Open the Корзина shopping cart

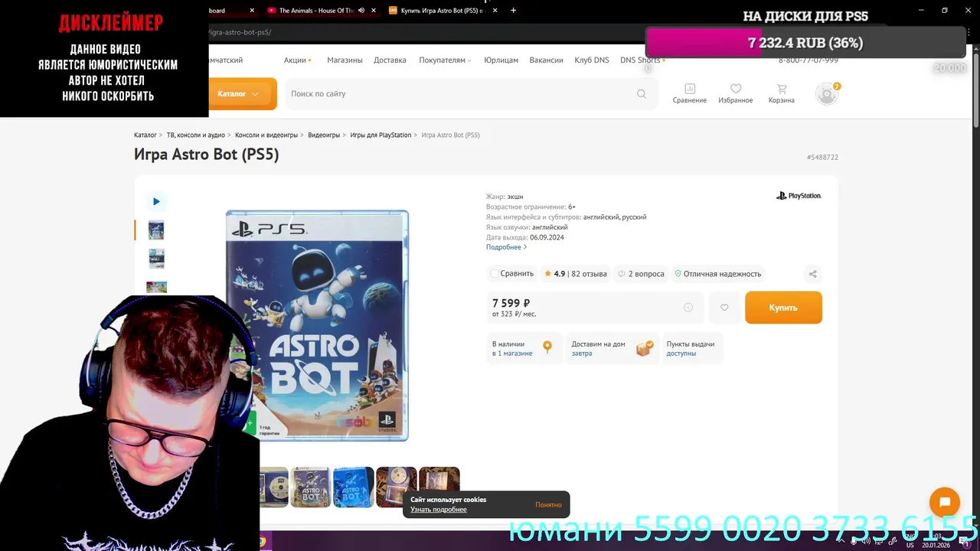click(x=781, y=93)
